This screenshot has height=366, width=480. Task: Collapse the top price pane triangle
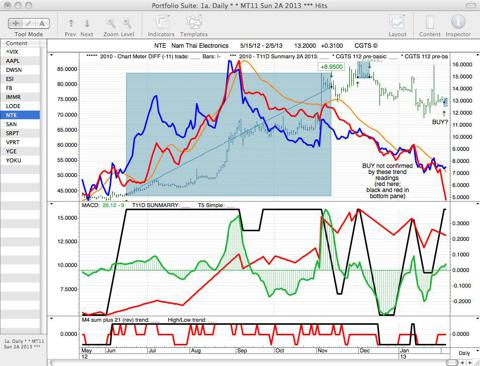tap(51, 55)
